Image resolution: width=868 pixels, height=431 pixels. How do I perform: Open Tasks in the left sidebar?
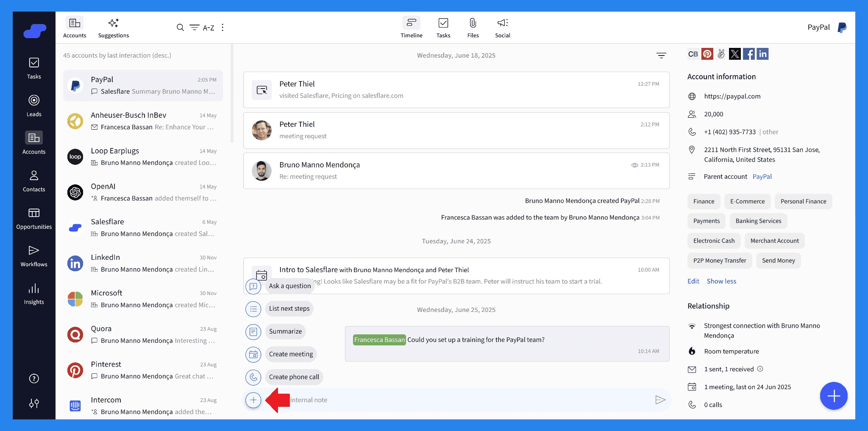34,68
